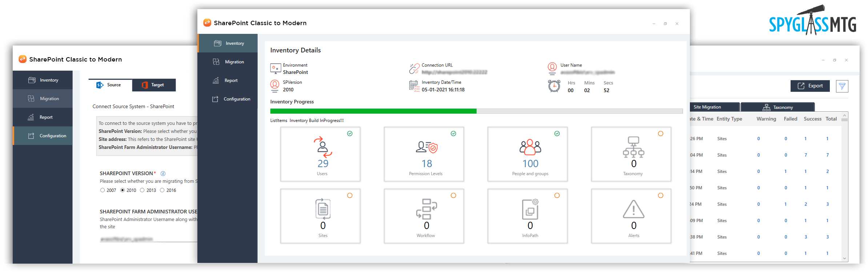This screenshot has height=272, width=868.
Task: Click the "Inventory Details" heading
Action: coord(296,50)
